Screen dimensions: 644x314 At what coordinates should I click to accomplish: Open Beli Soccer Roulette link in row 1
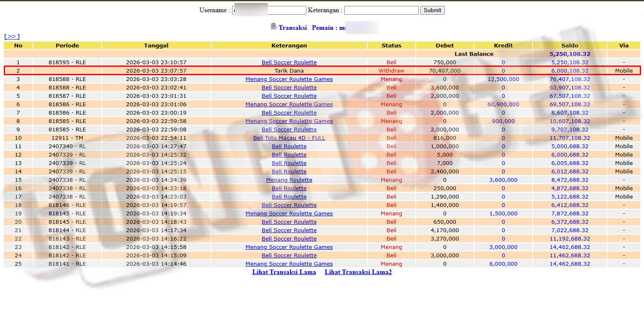tap(289, 62)
